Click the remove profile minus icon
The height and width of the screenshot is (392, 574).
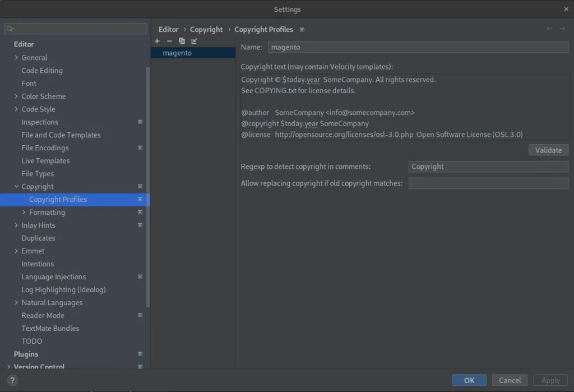169,41
